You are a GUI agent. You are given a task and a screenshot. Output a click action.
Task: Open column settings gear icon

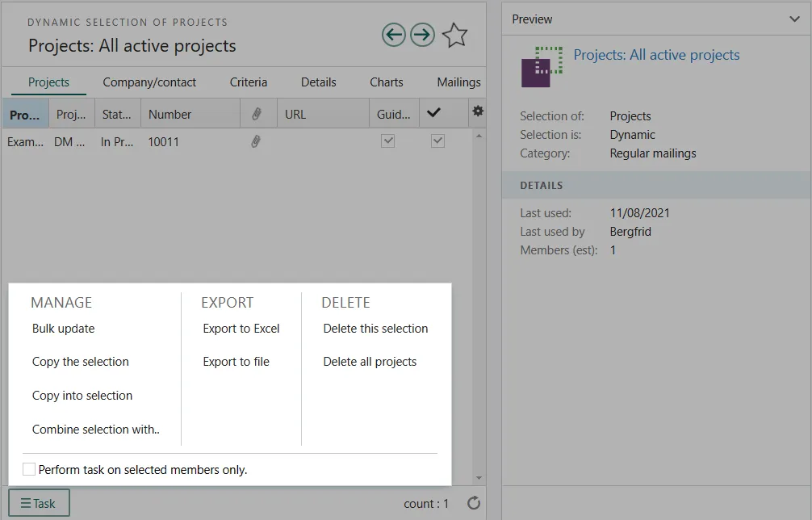(x=478, y=111)
